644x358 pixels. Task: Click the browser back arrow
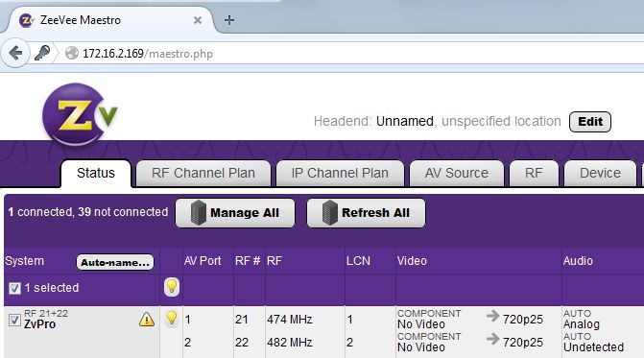[15, 53]
